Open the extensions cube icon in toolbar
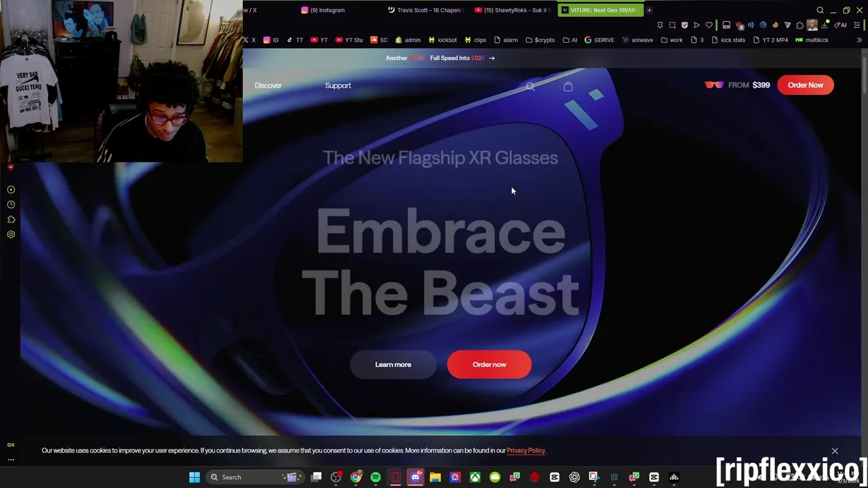Screen dimensions: 868x488 pyautogui.click(x=800, y=25)
